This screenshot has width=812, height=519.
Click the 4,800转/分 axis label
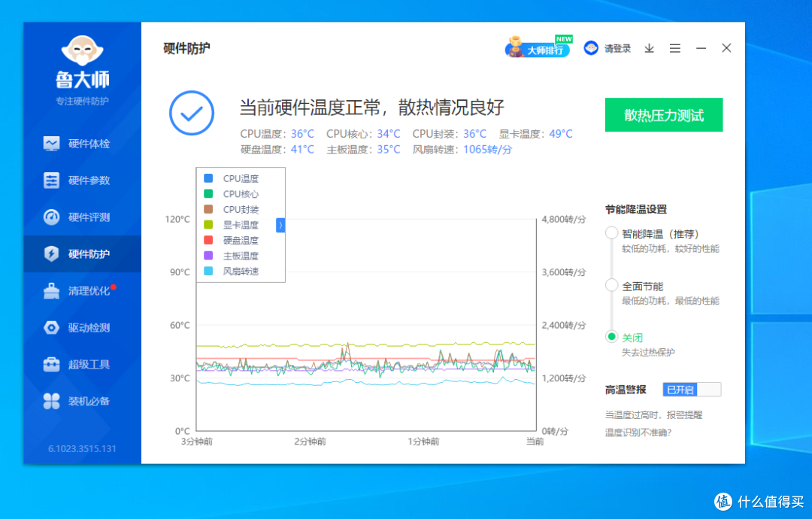564,219
